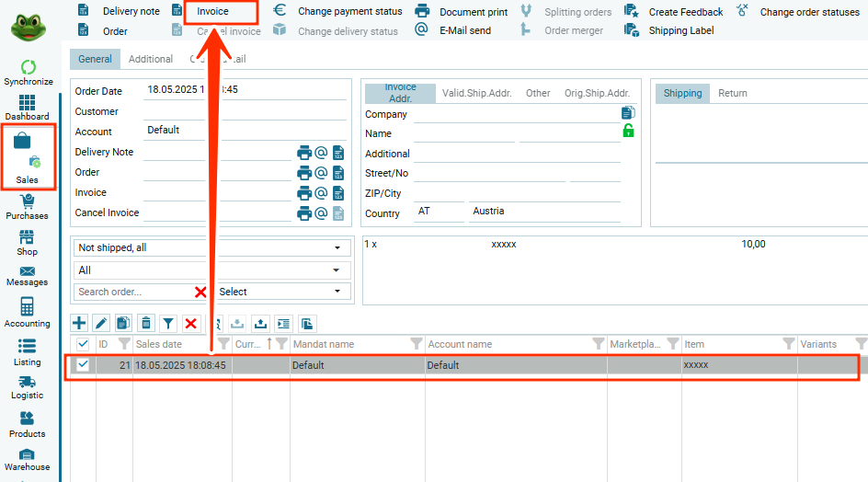Delete order using the trash icon
Viewport: 868px width, 482px height.
(145, 323)
